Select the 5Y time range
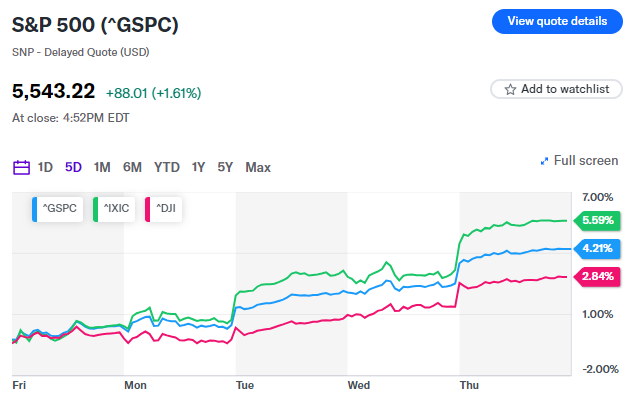This screenshot has width=633, height=408. 225,167
